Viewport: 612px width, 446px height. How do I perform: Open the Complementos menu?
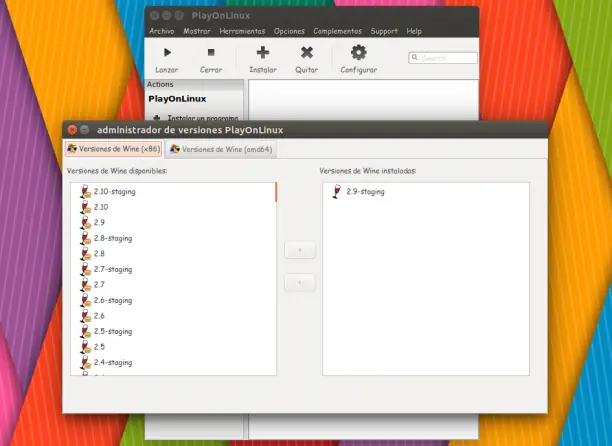click(x=338, y=31)
